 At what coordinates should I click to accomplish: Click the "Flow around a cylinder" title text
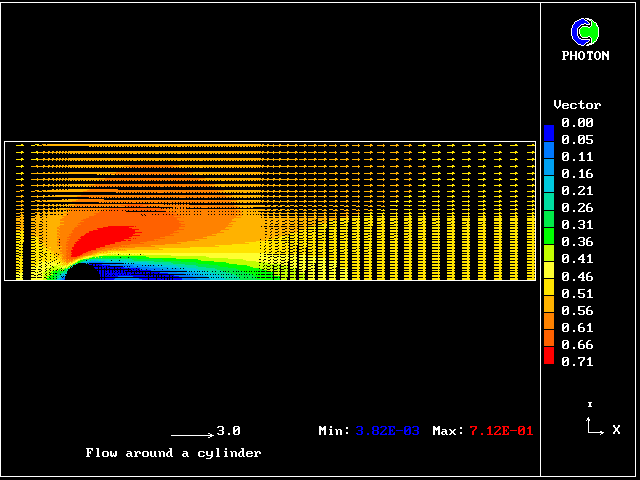coord(173,453)
